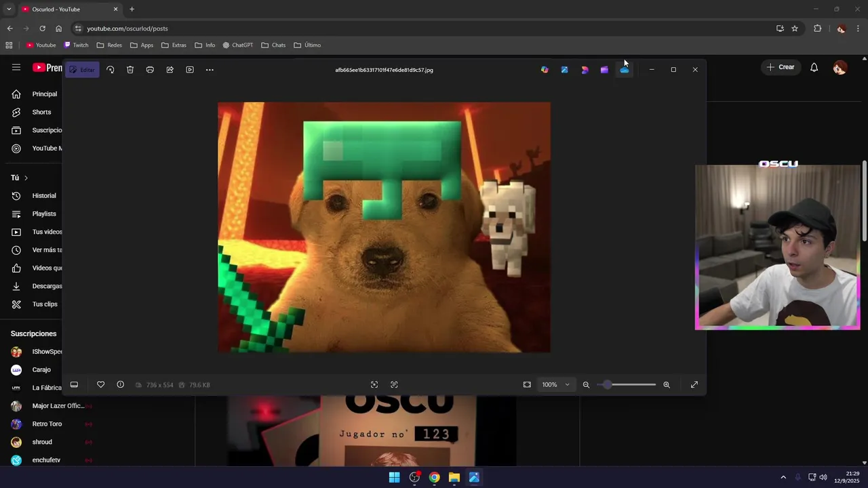Click the Crear button on YouTube
The height and width of the screenshot is (488, 868).
pyautogui.click(x=780, y=67)
